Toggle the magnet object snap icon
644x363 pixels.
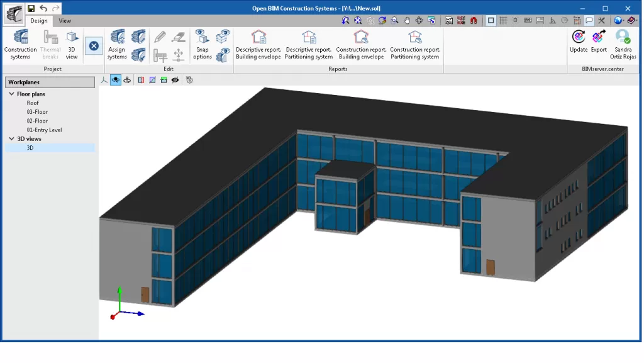(472, 20)
